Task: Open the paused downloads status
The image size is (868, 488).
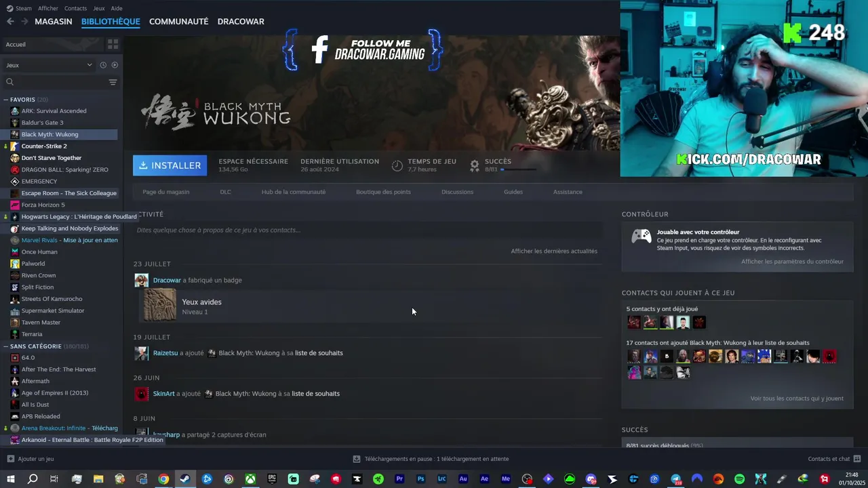Action: 431,459
